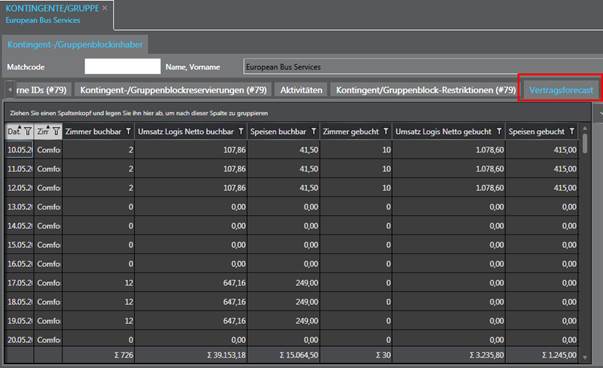This screenshot has width=603, height=368.
Task: Open the Zimmer type column filter icon
Action: point(56,132)
